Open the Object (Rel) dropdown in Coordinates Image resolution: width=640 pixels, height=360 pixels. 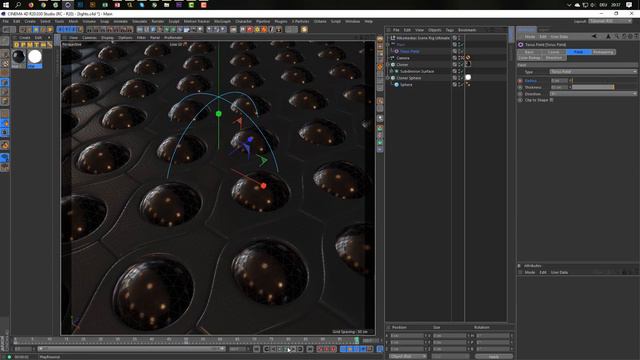[x=407, y=357]
